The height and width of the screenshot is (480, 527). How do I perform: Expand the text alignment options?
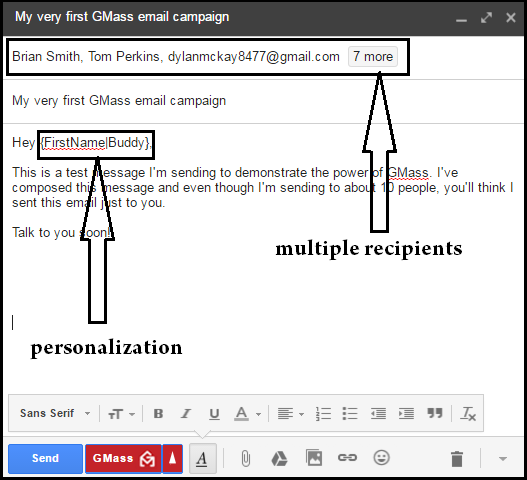coord(291,414)
